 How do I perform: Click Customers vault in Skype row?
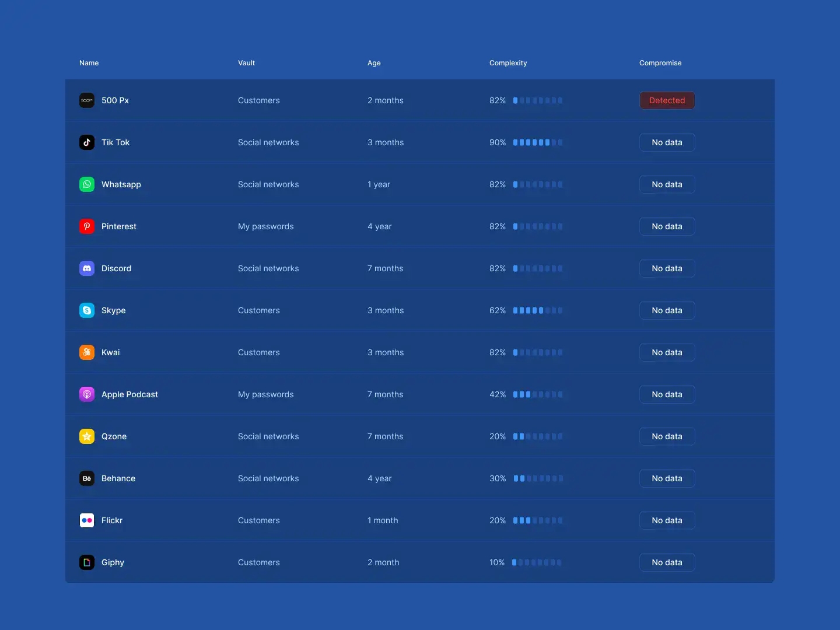(x=259, y=310)
